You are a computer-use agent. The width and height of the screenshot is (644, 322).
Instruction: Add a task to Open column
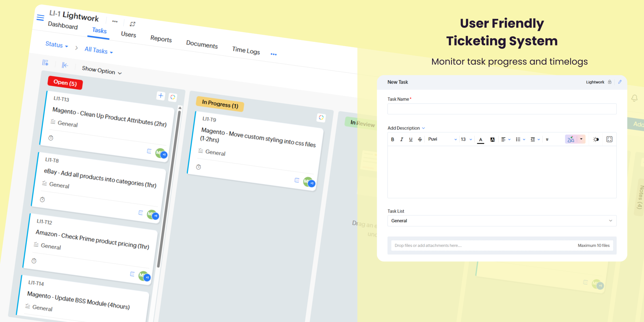161,96
